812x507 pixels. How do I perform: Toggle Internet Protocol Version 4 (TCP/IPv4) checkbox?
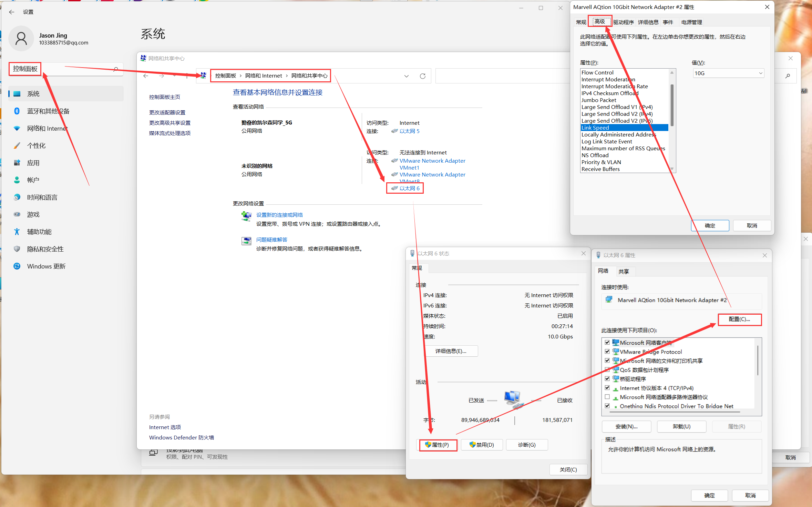(607, 388)
